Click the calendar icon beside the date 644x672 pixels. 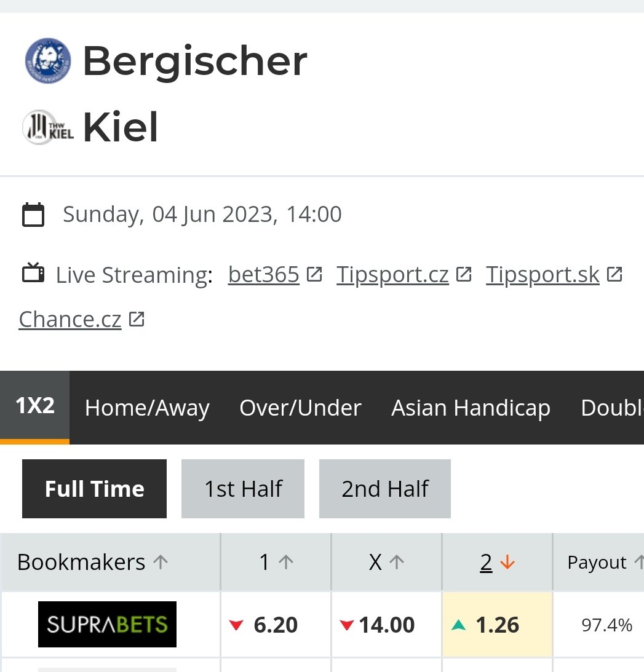click(33, 215)
